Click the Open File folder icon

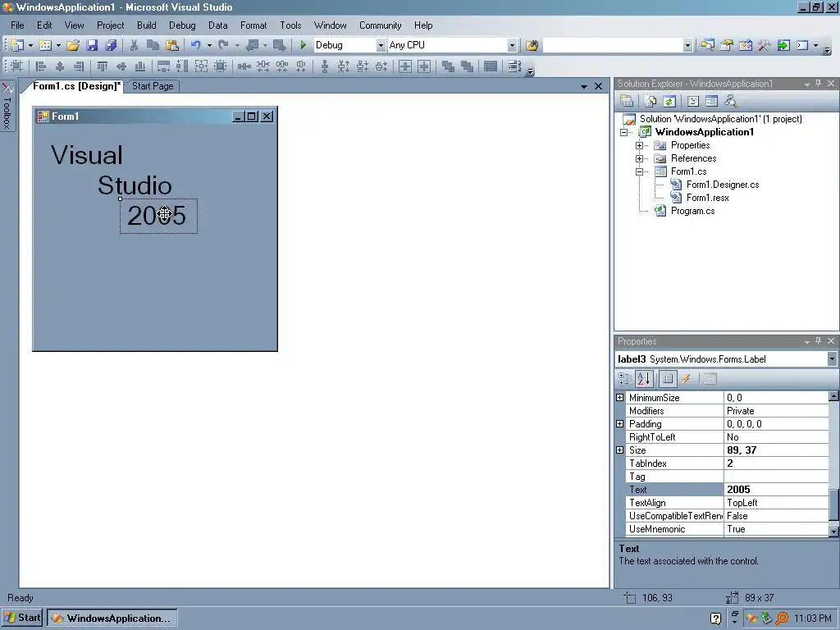tap(73, 46)
